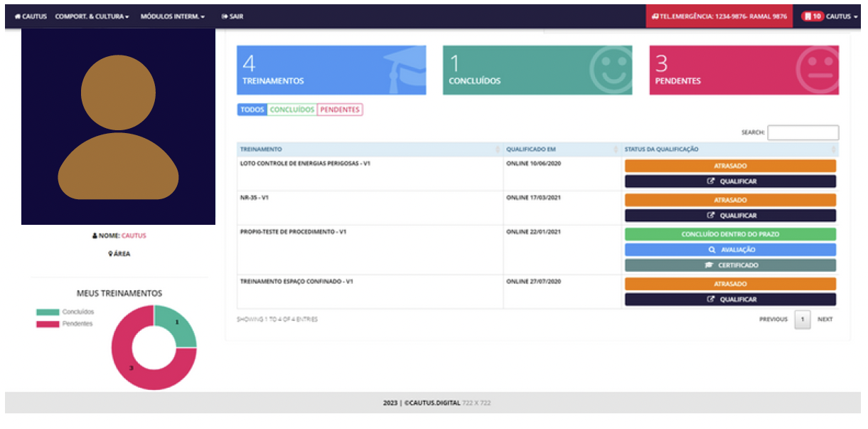Click the Search input field

click(803, 132)
